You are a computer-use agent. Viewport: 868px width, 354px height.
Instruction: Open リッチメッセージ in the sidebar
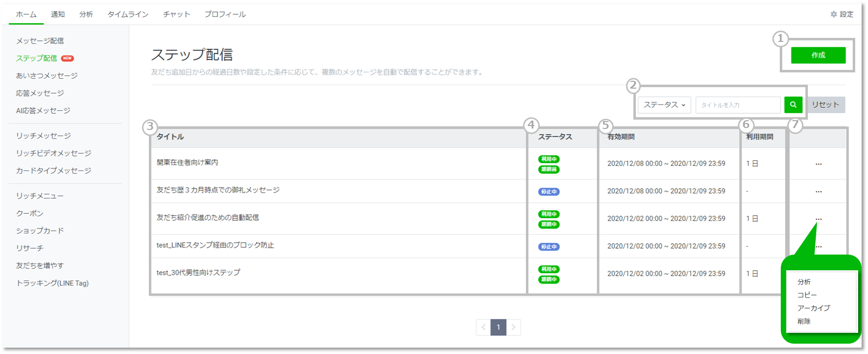(x=43, y=136)
